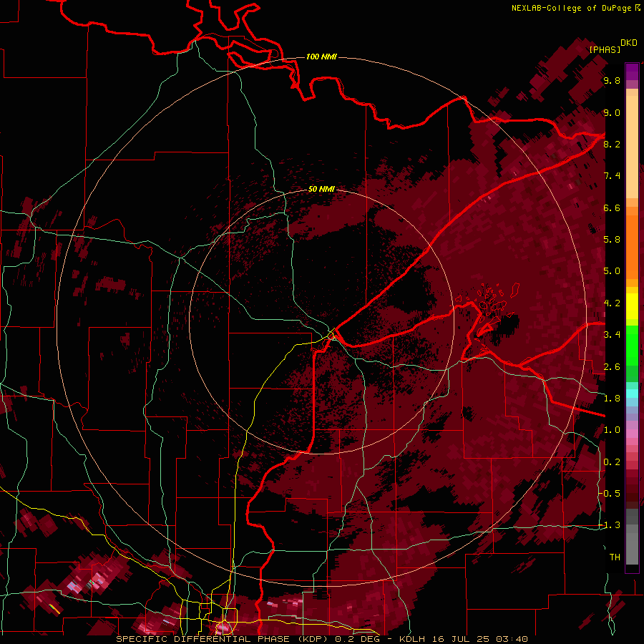Viewport: 644px width, 644px height.
Task: Click the pale peach band near 8.2
Action: click(632, 147)
